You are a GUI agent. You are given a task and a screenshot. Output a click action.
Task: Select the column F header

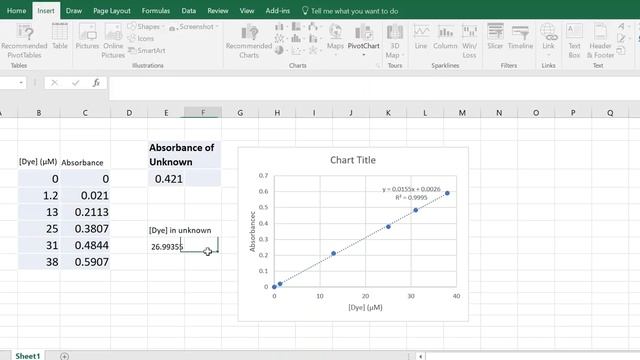203,113
